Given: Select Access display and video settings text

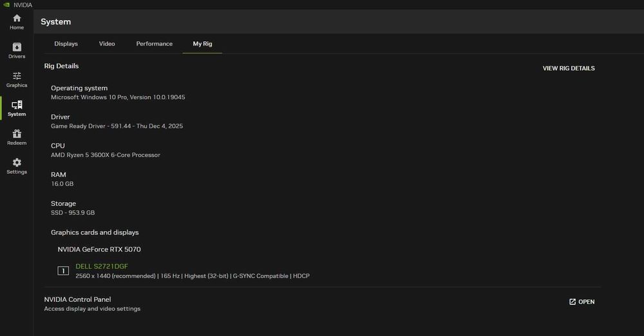Looking at the screenshot, I should (x=92, y=309).
